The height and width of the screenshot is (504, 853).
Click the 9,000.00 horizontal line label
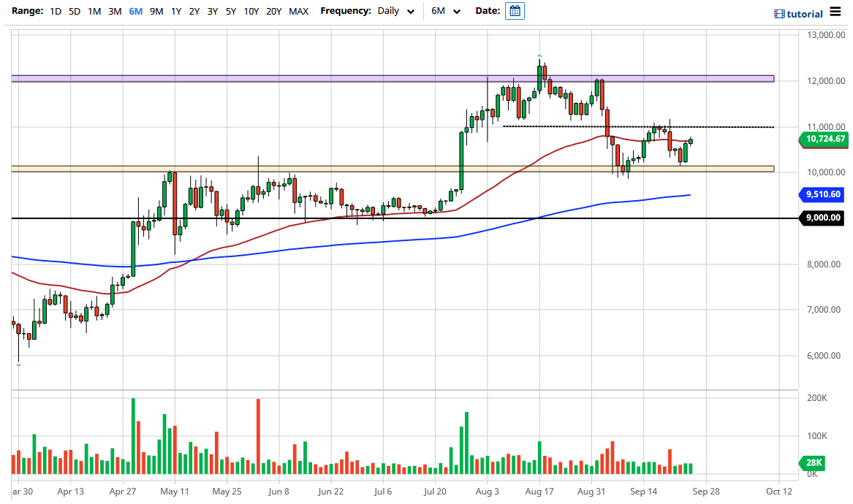coord(822,218)
